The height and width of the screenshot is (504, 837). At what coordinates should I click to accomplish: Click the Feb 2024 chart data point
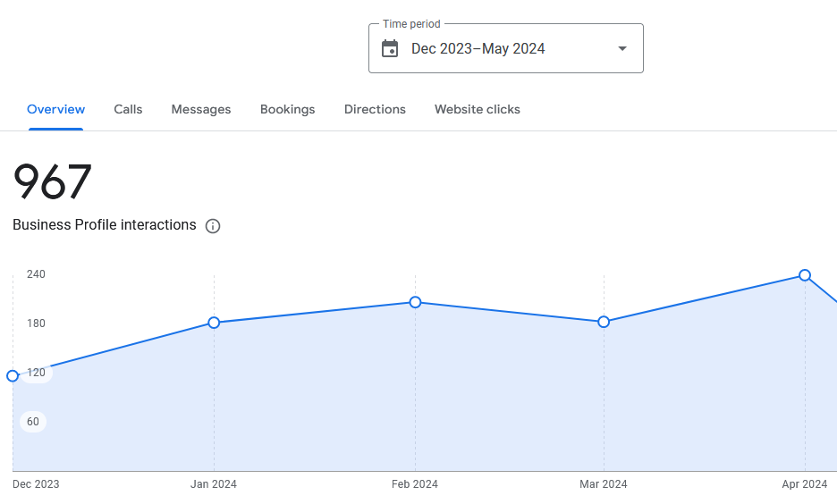(415, 302)
